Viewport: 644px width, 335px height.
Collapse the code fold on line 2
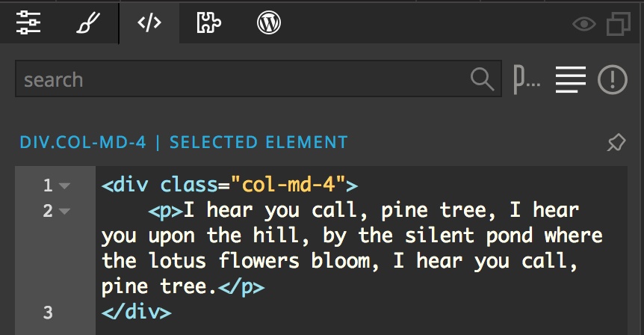64,212
